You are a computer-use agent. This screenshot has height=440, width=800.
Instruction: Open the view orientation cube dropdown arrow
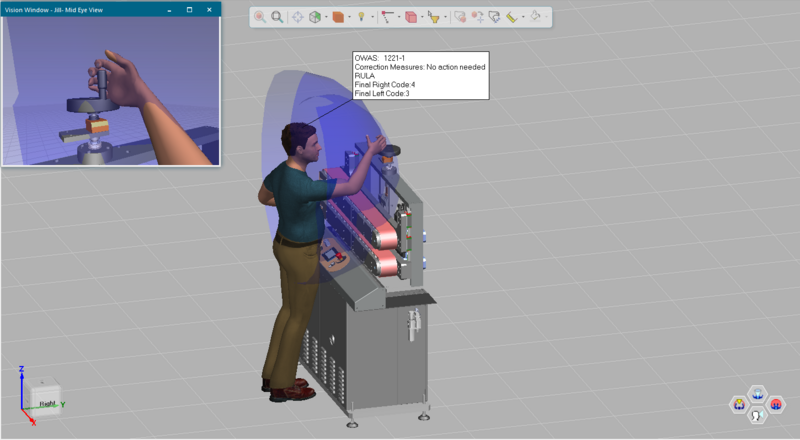coord(327,17)
